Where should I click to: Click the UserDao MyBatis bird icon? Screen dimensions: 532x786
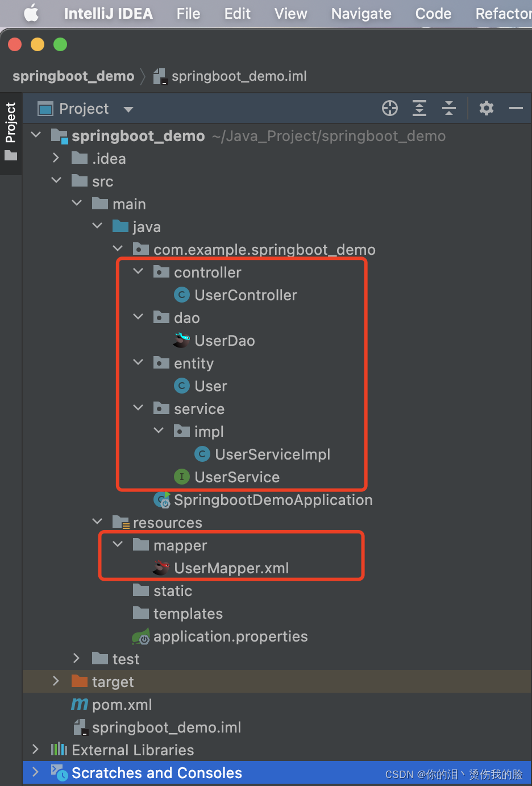pyautogui.click(x=181, y=340)
